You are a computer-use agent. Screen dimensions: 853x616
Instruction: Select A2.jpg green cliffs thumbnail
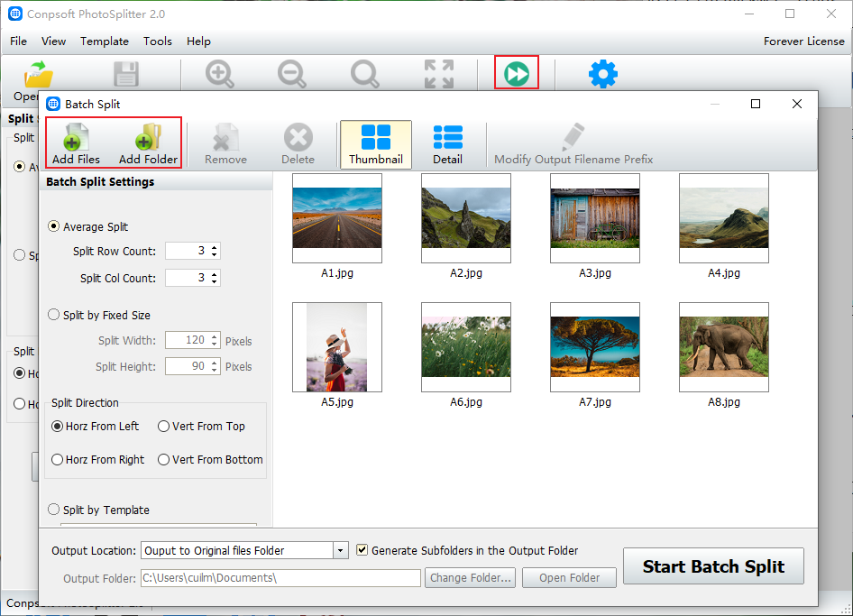click(465, 218)
